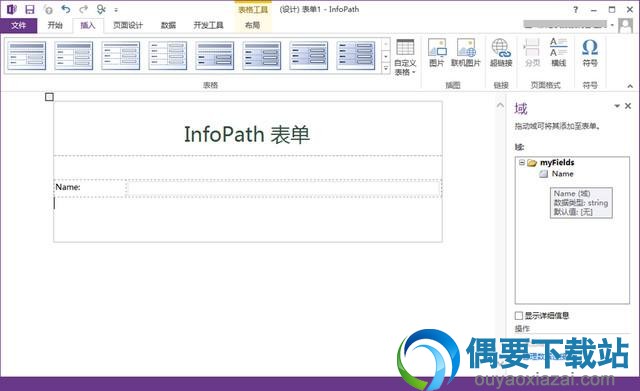Insert a hyperlink with 超链接 icon

coord(501,53)
